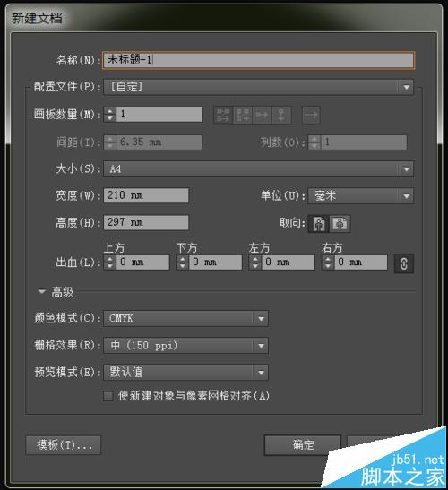Viewport: 448px width, 490px height.
Task: Open the 预览模式 dropdown showing 默认值
Action: (x=185, y=373)
